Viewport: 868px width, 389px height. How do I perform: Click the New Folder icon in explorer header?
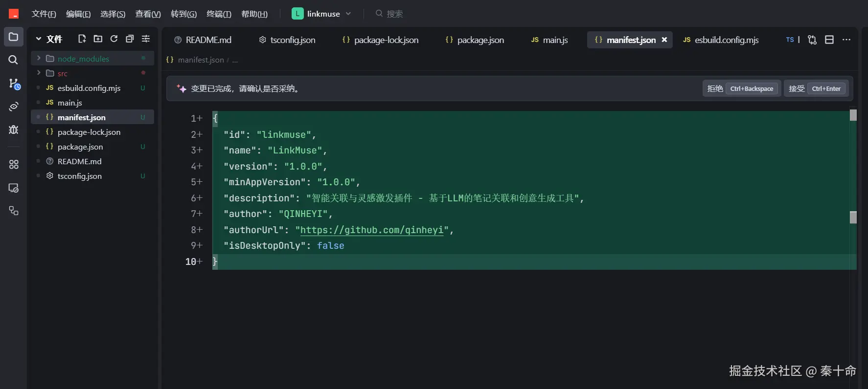pyautogui.click(x=98, y=39)
